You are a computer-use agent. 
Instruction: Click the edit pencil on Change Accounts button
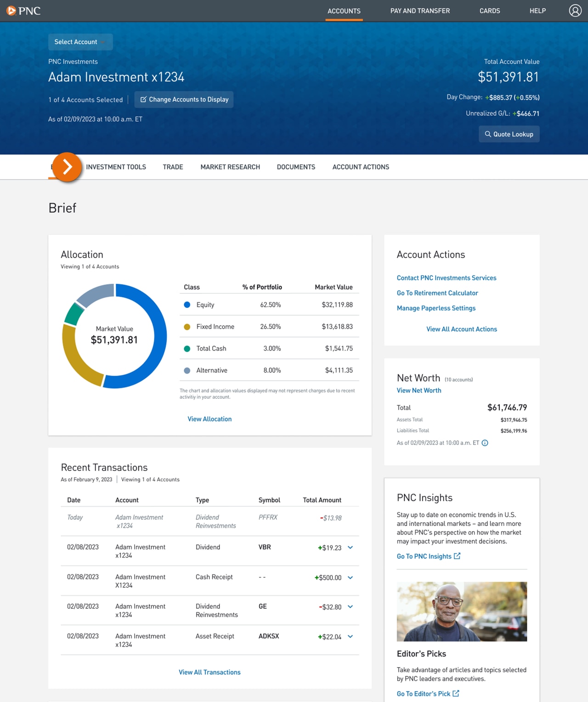(144, 99)
